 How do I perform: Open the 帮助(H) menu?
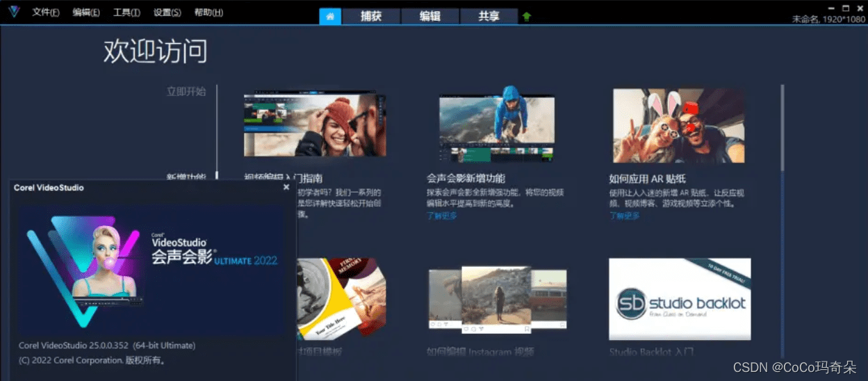click(x=208, y=13)
